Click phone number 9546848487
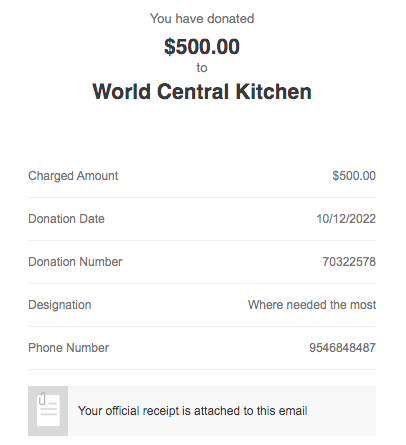This screenshot has width=406, height=445. 342,348
